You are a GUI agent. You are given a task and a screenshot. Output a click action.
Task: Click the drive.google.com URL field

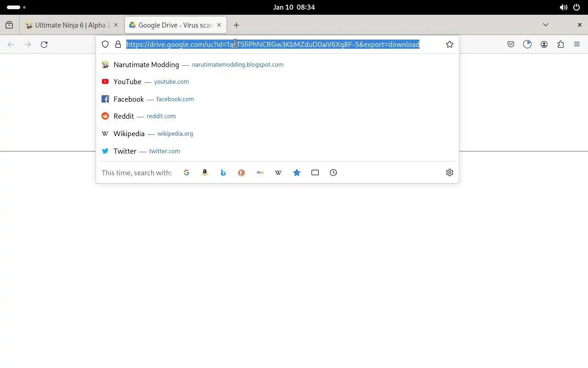click(273, 44)
